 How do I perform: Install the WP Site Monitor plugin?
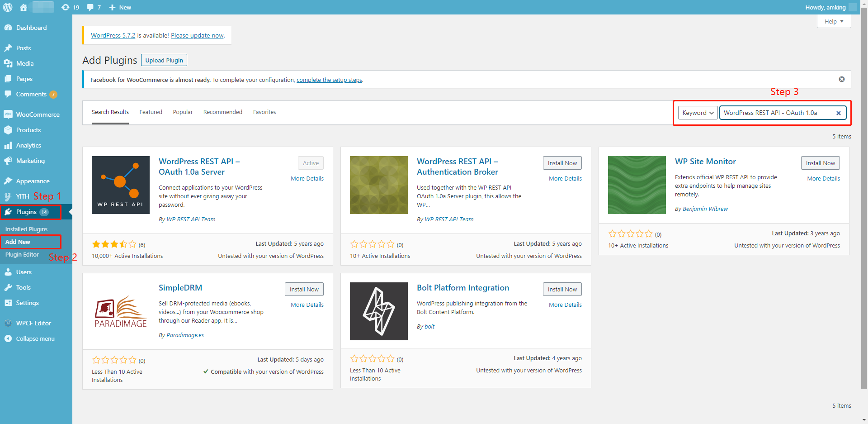point(820,163)
